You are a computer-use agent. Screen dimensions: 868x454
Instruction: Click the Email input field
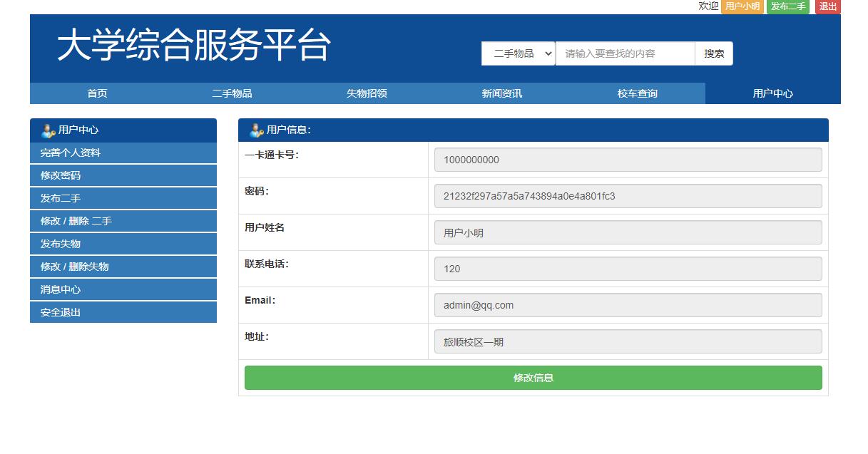628,304
